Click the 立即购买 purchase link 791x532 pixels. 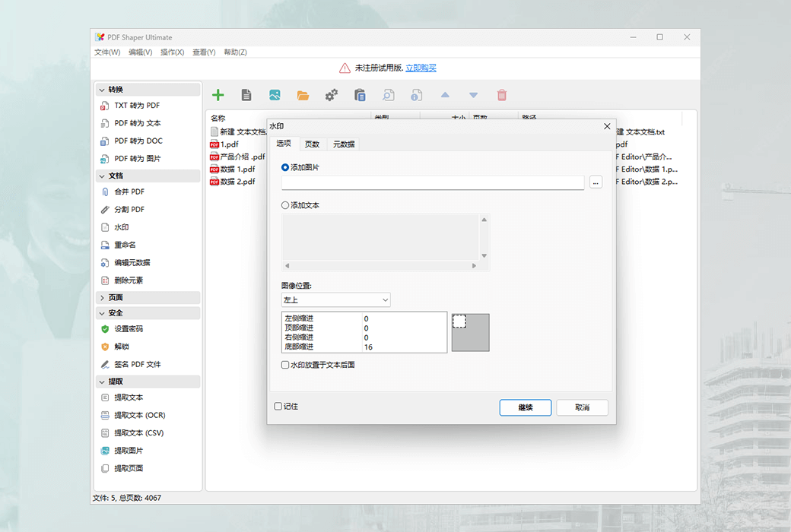click(421, 67)
